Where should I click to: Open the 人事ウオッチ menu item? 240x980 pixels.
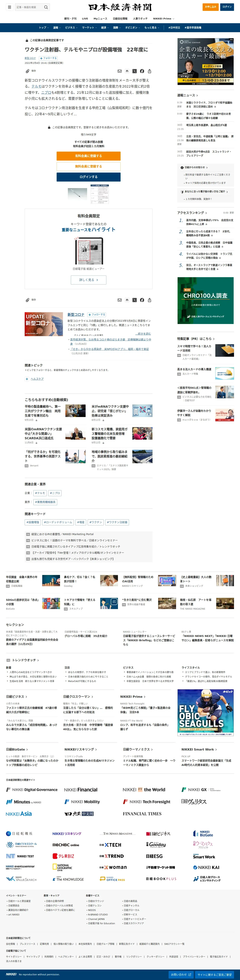coord(140,19)
